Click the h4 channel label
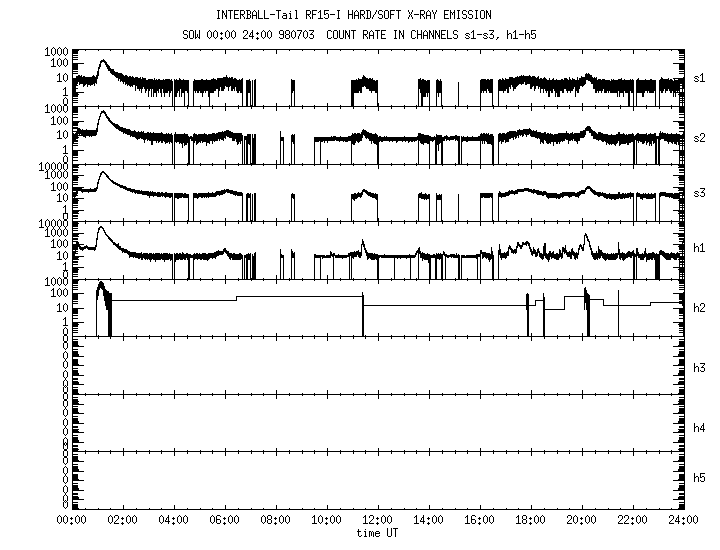This screenshot has width=720, height=550. [700, 428]
